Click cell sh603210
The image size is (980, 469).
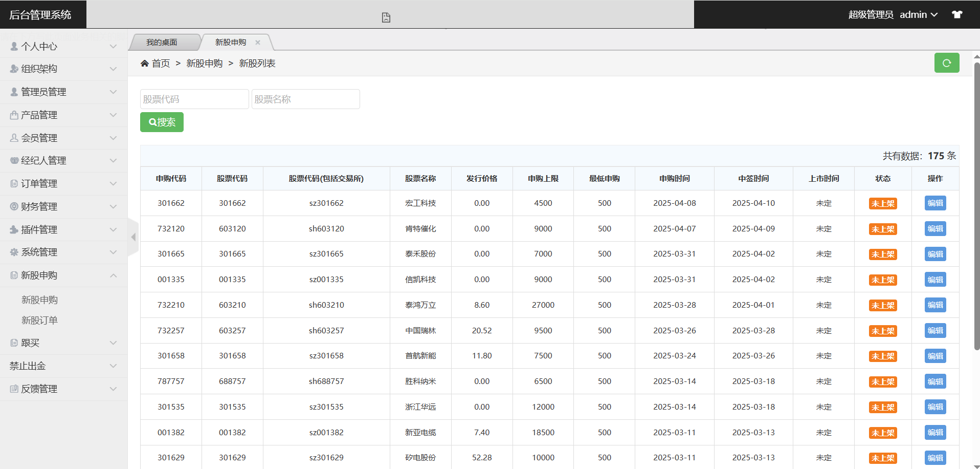click(326, 305)
